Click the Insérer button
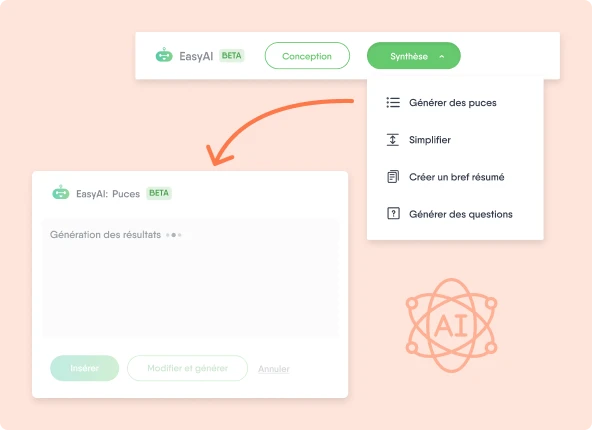This screenshot has height=430, width=592. tap(85, 368)
